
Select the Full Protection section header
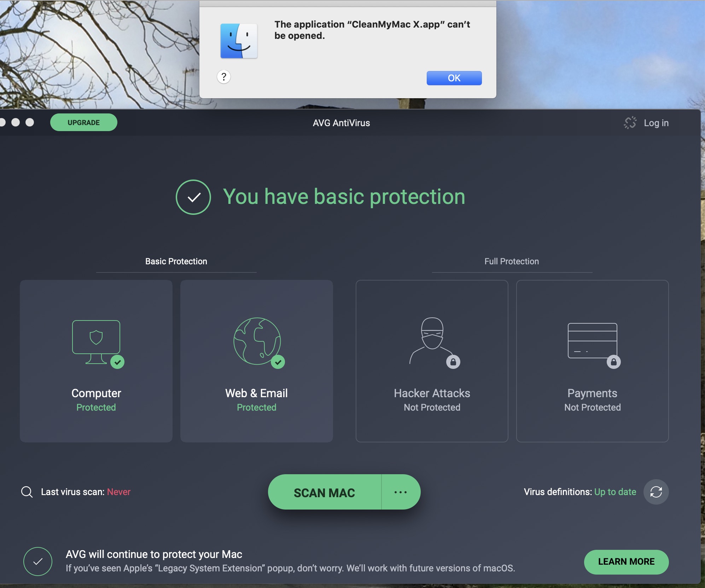(x=511, y=261)
